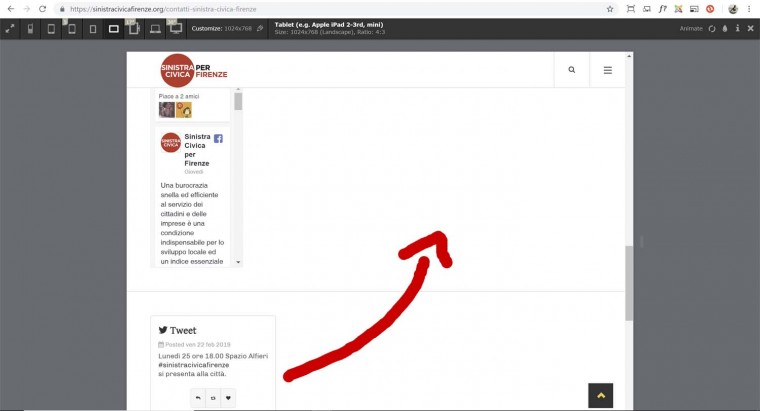
Task: Select the laptop device preset
Action: 155,29
